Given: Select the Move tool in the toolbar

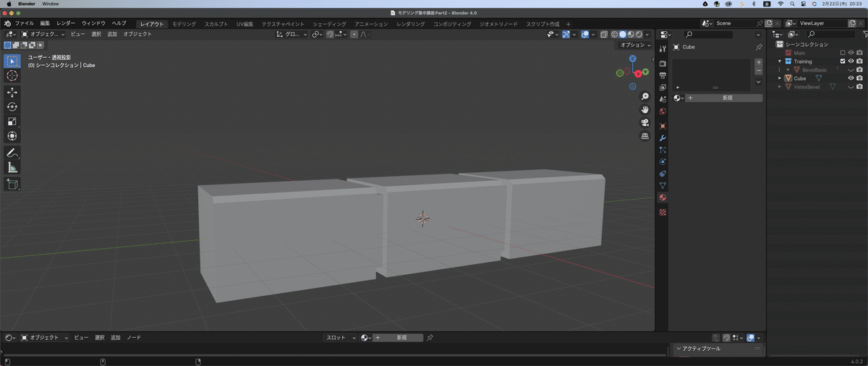Looking at the screenshot, I should (x=12, y=92).
